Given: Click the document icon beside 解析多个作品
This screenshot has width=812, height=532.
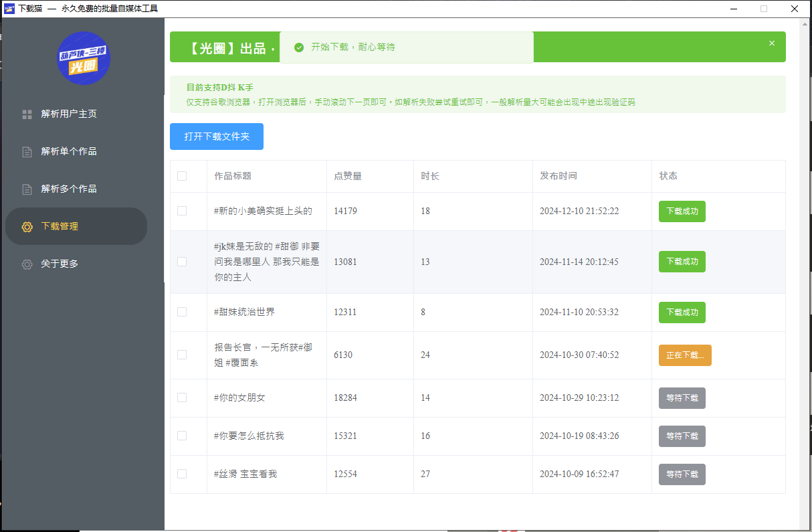Looking at the screenshot, I should [27, 189].
